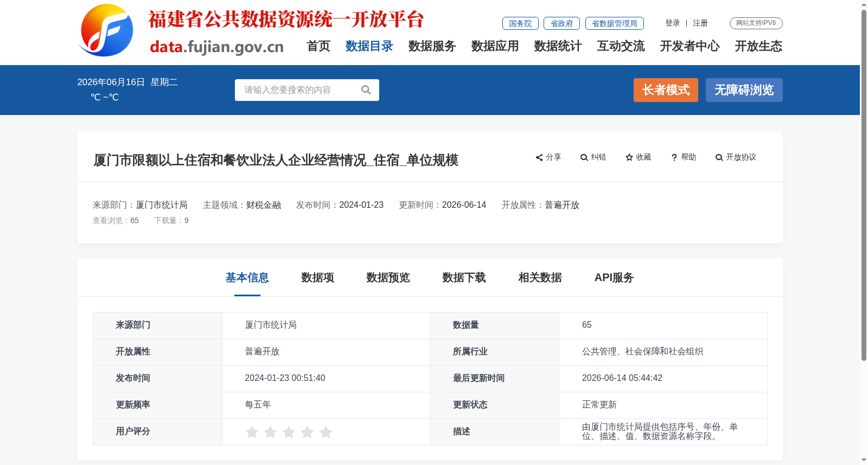
Task: Click the description text 由厦门市统计局提供
Action: click(x=660, y=431)
